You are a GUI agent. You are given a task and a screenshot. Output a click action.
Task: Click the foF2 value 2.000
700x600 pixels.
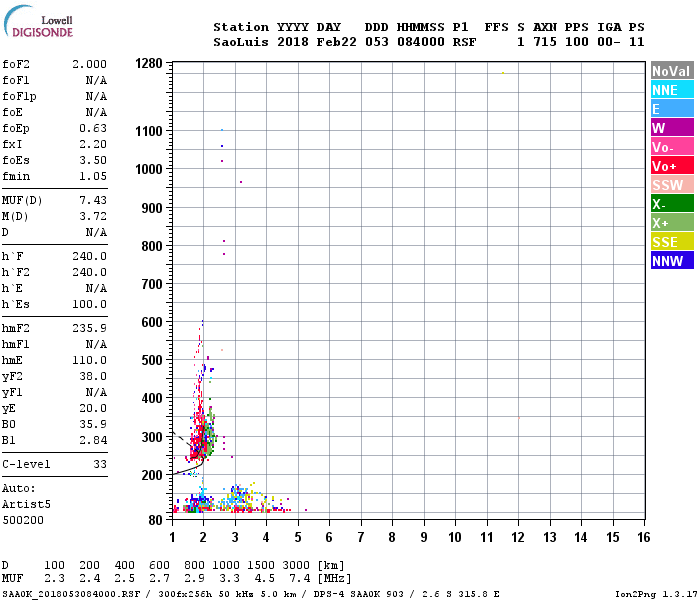89,64
